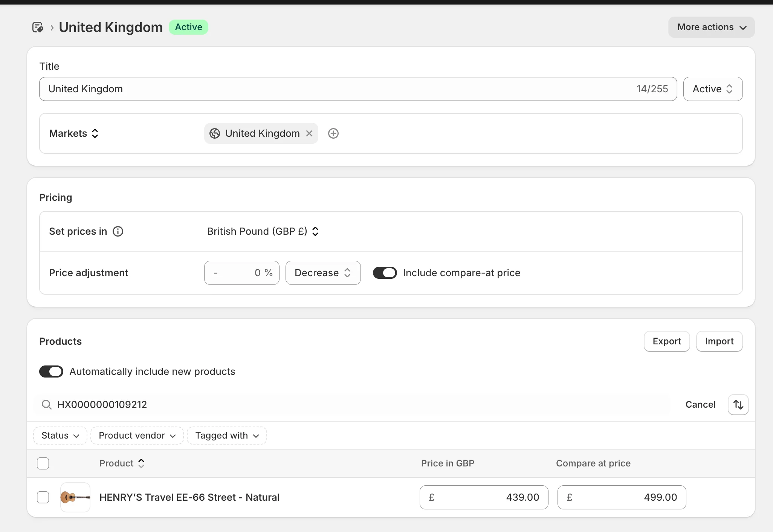Open the Tagged with filter
Image resolution: width=773 pixels, height=532 pixels.
(x=227, y=436)
